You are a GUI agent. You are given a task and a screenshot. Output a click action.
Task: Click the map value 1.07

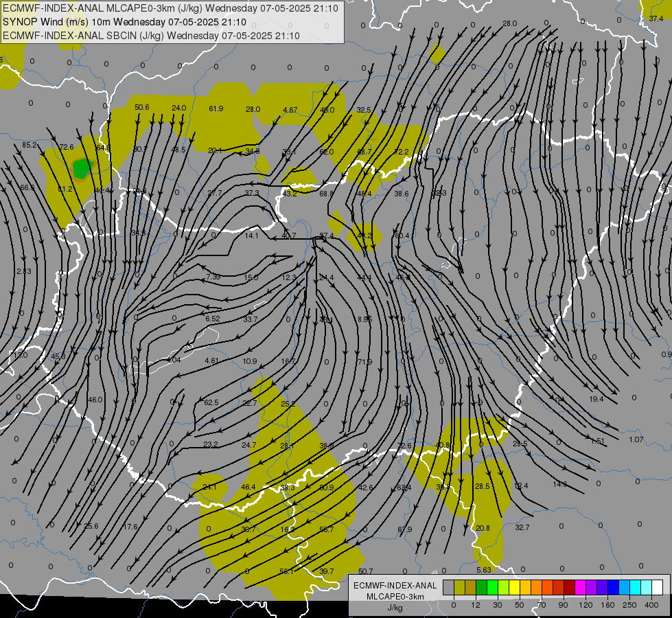pyautogui.click(x=636, y=439)
